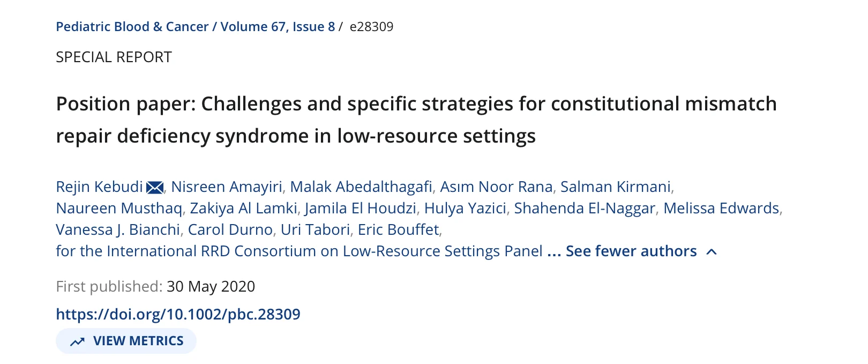This screenshot has width=868, height=364.
Task: Select author Eric Bouffet
Action: tap(398, 229)
